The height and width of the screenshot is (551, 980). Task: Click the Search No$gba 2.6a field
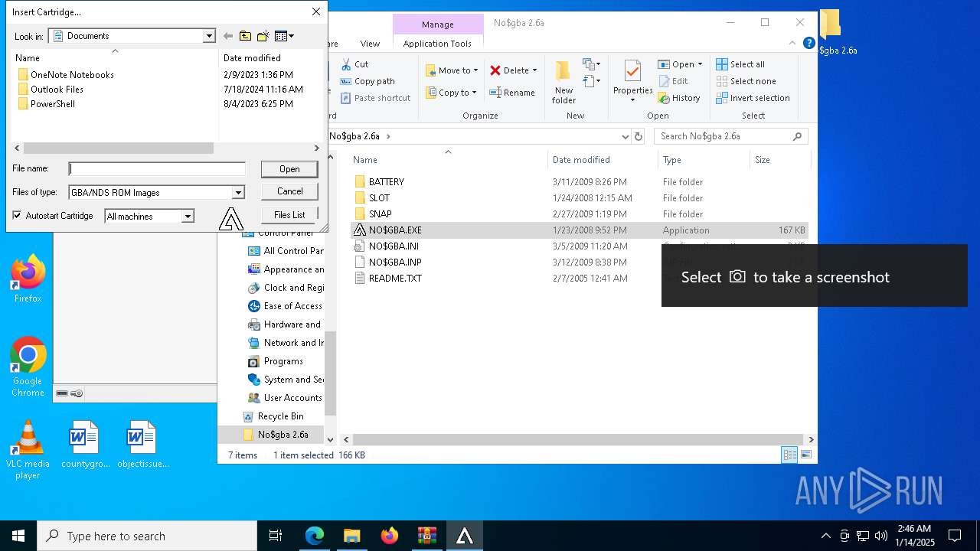pos(730,136)
